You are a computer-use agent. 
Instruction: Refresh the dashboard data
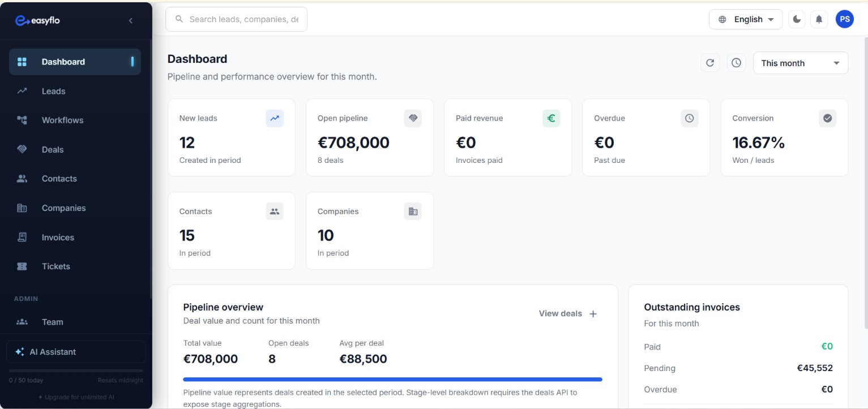[710, 63]
